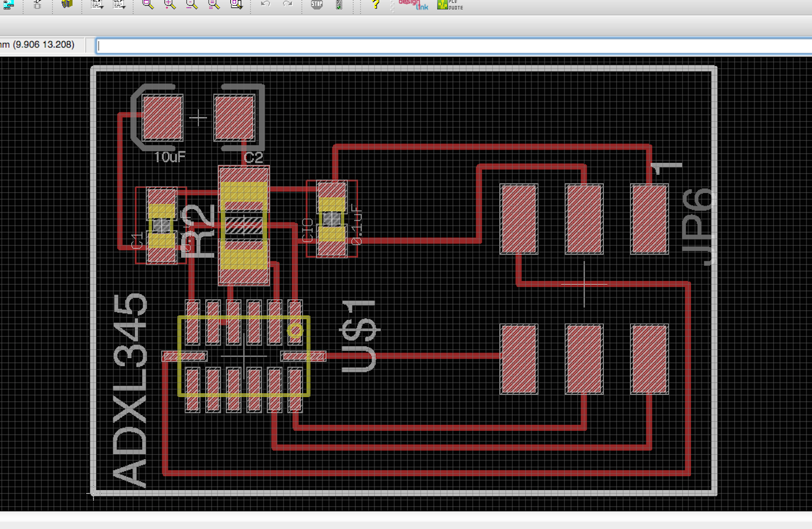Run a user language program (ULP)
The image size is (812, 529).
[119, 5]
